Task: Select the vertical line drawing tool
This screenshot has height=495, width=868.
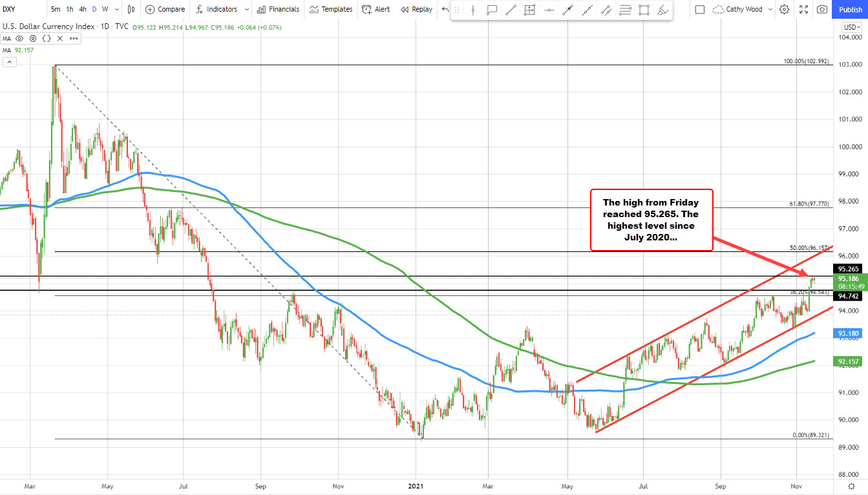Action: point(473,10)
